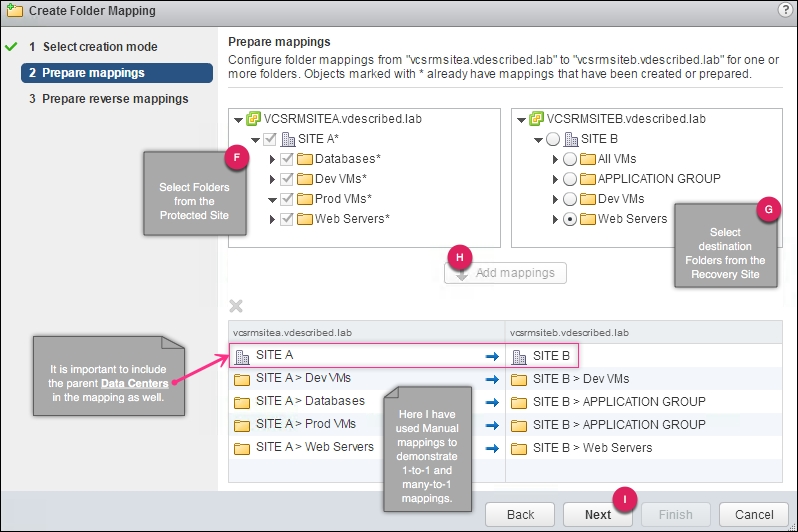This screenshot has height=532, width=798.
Task: Click the VCSRMSITEA vCenter icon
Action: 253,119
